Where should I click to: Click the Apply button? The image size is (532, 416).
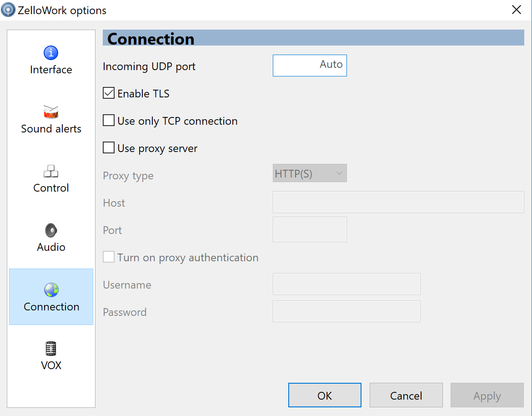click(x=487, y=395)
